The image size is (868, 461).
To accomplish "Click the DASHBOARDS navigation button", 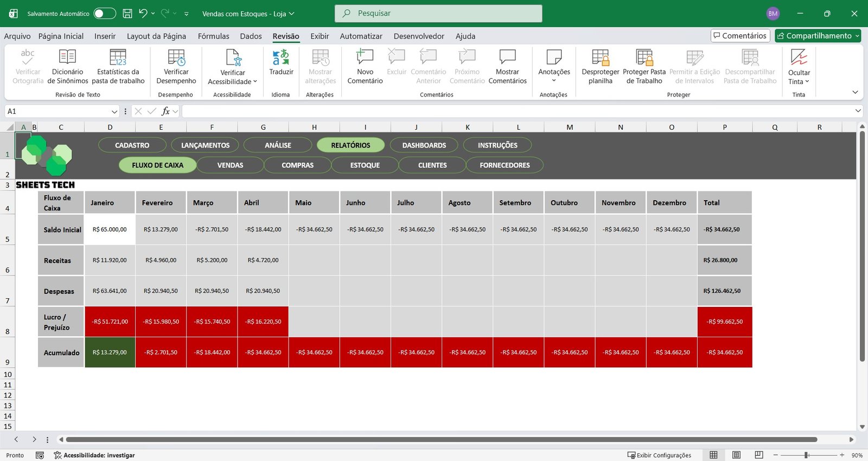I will pyautogui.click(x=424, y=145).
